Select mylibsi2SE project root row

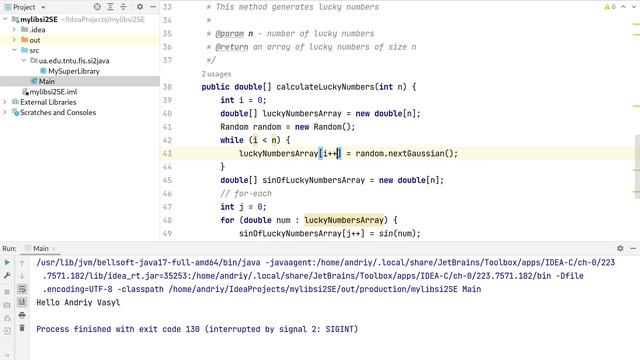80,19
